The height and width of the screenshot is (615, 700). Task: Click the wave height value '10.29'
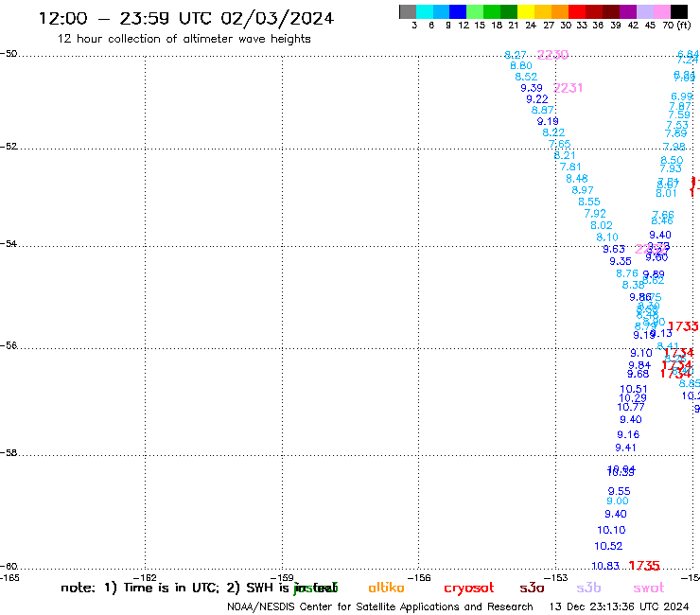pos(633,398)
